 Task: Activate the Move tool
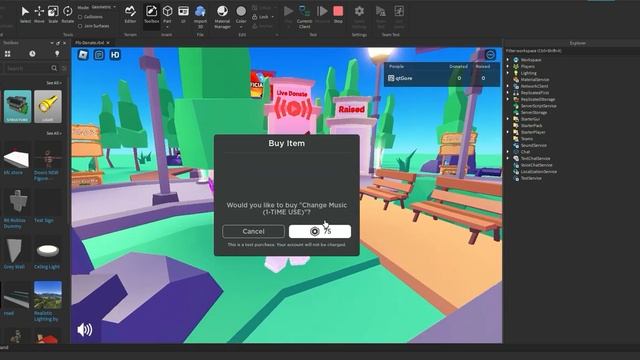pyautogui.click(x=39, y=14)
